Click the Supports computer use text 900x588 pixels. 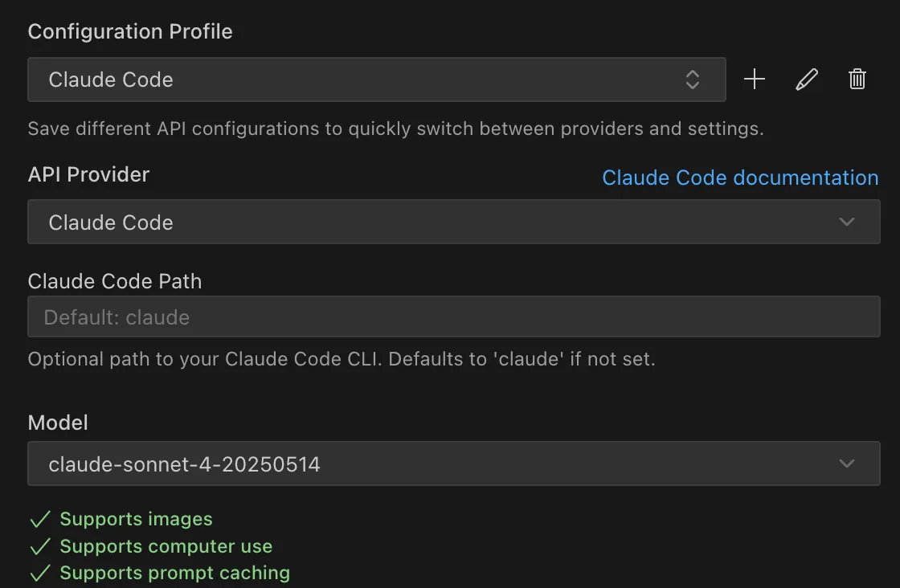pos(166,546)
